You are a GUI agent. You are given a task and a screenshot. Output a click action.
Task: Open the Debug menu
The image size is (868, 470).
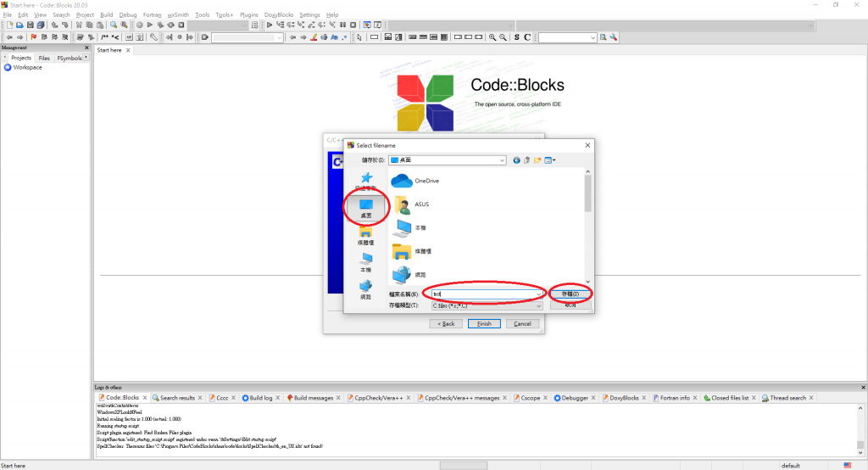tap(128, 15)
